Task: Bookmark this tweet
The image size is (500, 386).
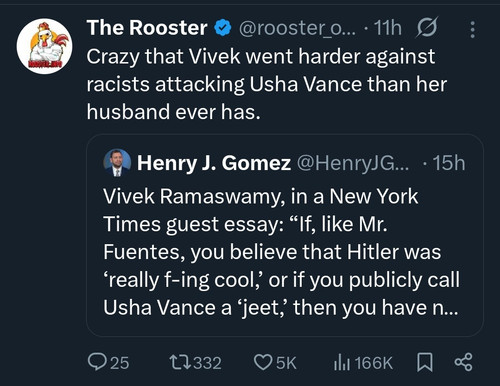Action: pyautogui.click(x=425, y=363)
